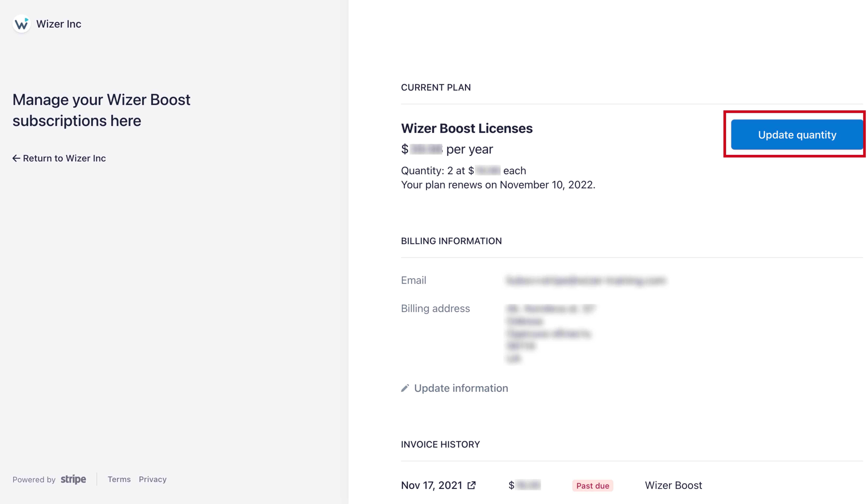Click the Past due status badge

tap(592, 486)
